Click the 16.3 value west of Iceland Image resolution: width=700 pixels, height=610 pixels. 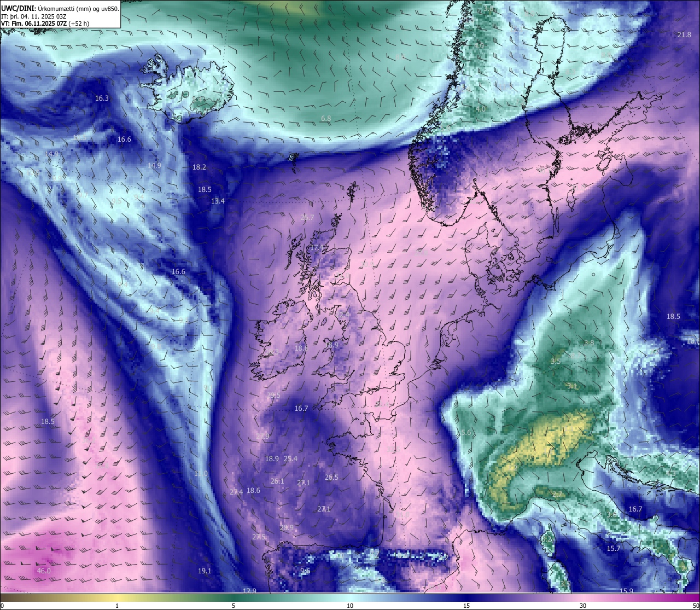pyautogui.click(x=102, y=98)
